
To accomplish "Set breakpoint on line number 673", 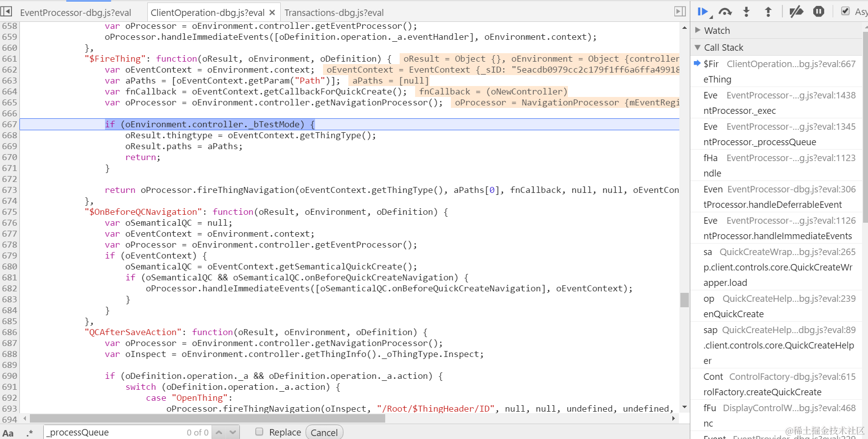I will tap(9, 190).
